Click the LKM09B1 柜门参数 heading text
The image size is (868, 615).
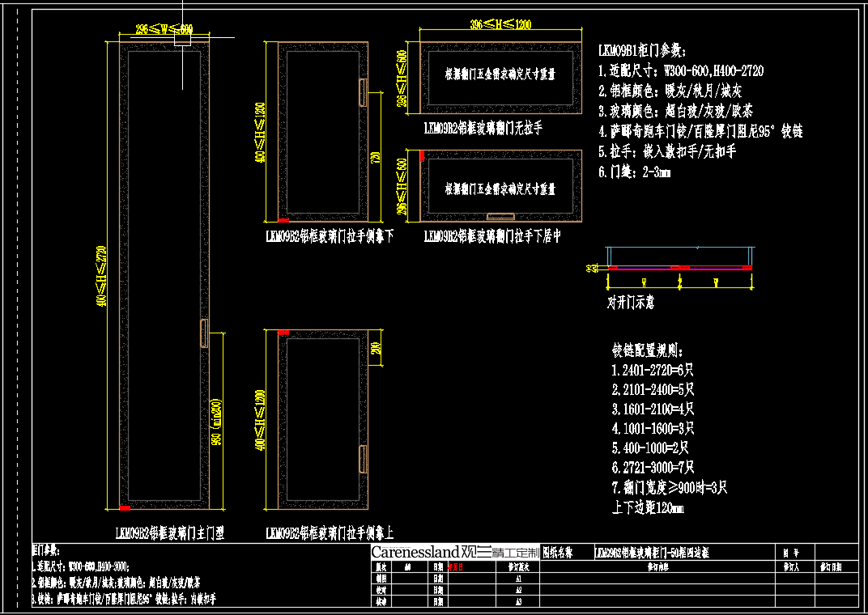641,51
